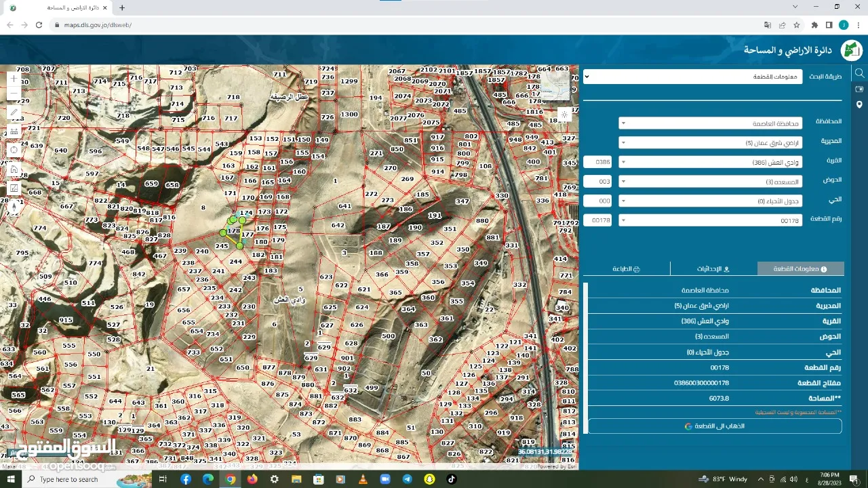This screenshot has width=868, height=488.
Task: Reset the map compass orientation
Action: 14,207
